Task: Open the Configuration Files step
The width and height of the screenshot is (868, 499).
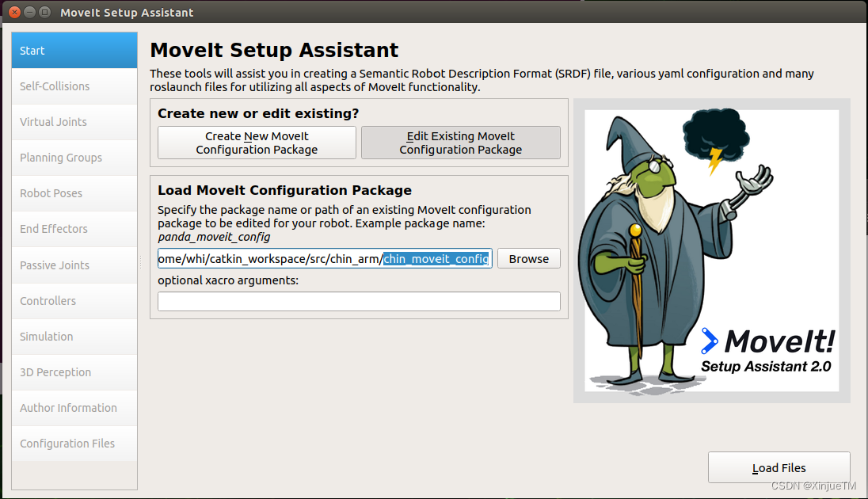Action: click(x=74, y=444)
